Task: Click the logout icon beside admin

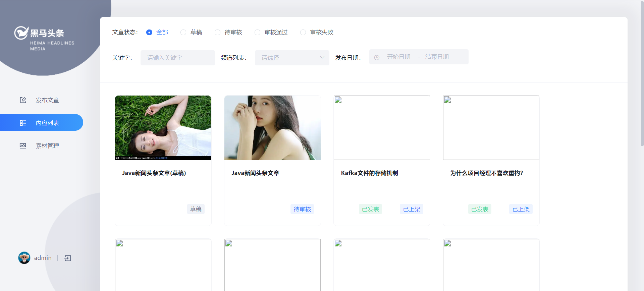Action: [x=68, y=258]
